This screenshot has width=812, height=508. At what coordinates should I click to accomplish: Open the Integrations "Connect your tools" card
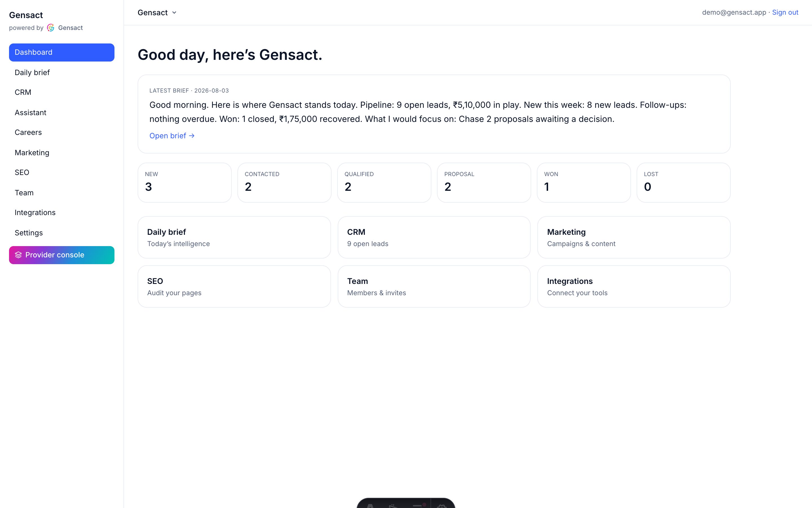point(634,286)
